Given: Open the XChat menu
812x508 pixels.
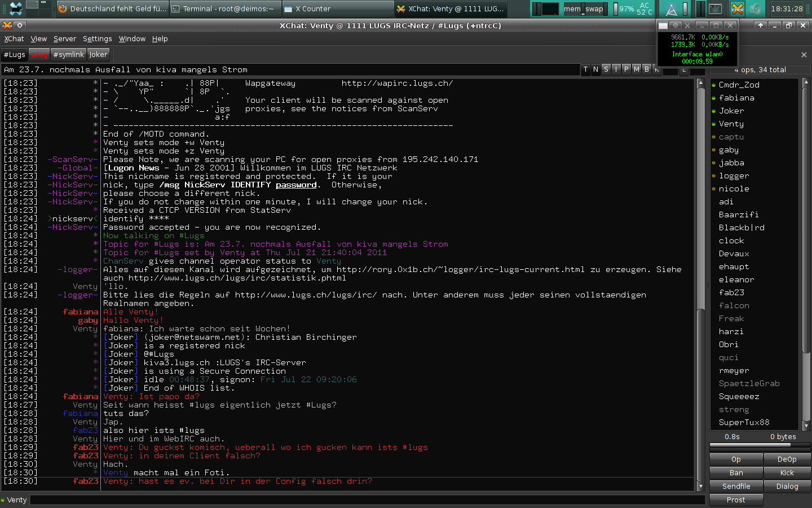Looking at the screenshot, I should coord(14,38).
